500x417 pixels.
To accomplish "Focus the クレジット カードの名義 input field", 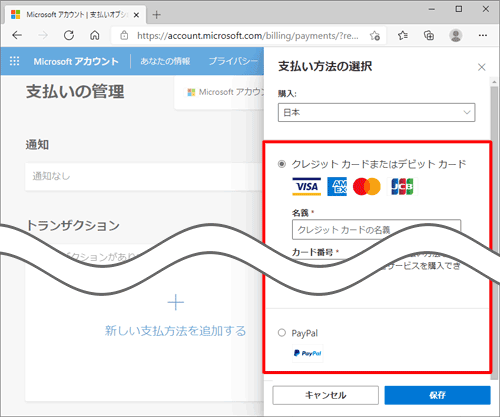I will click(376, 229).
